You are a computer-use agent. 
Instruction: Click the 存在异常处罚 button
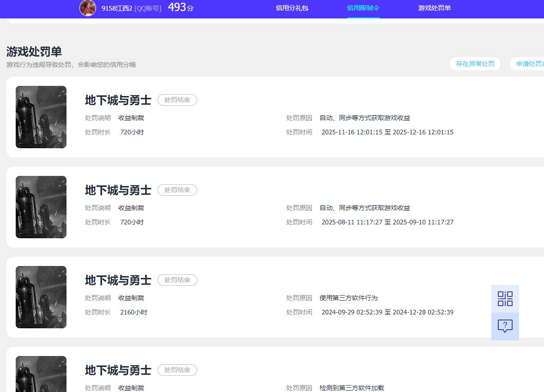tap(475, 64)
